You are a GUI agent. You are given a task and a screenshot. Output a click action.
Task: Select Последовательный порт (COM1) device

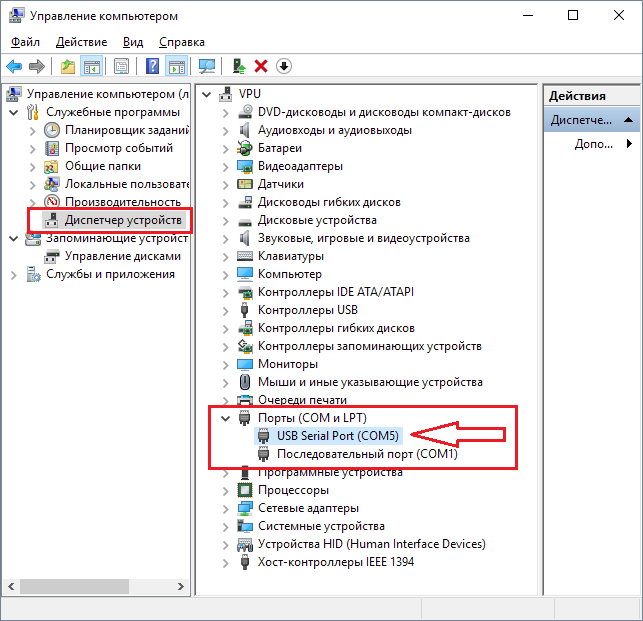coord(367,454)
